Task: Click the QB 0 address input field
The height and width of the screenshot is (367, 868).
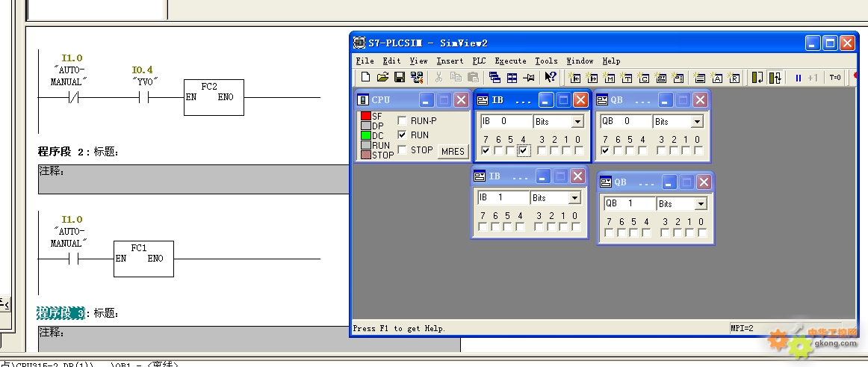Action: [x=625, y=121]
